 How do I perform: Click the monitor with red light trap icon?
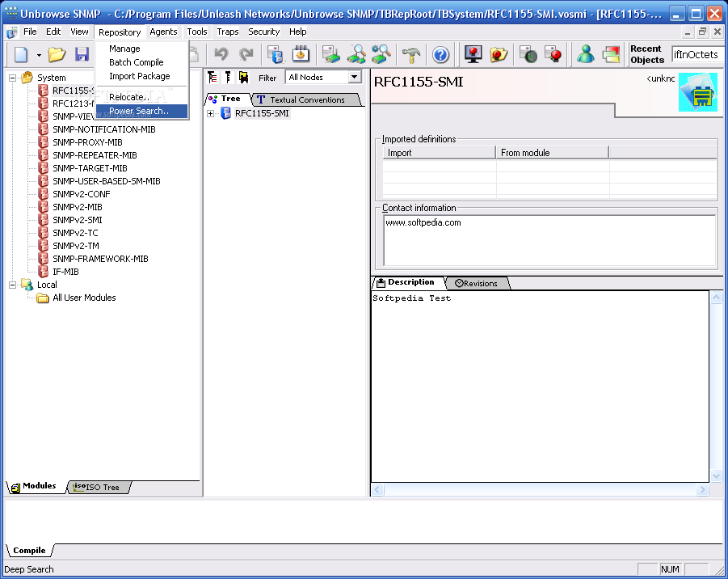coord(473,55)
